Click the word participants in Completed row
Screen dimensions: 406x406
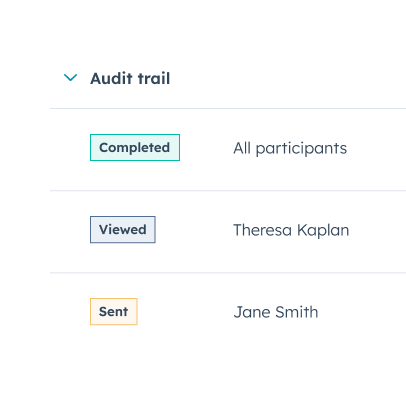point(301,149)
